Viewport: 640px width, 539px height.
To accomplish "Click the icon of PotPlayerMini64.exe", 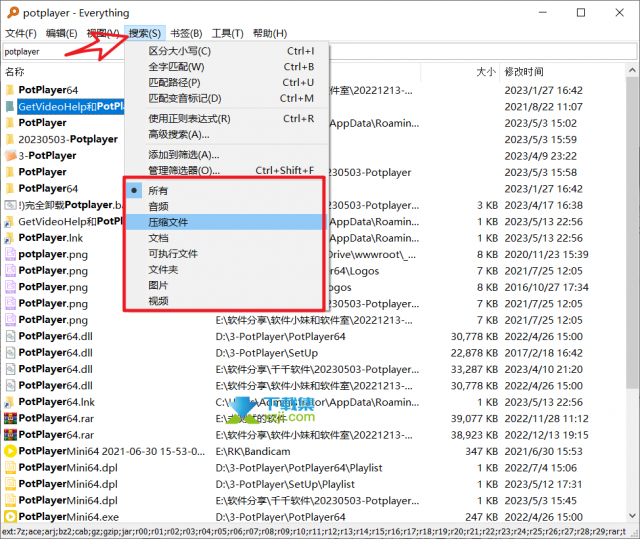I will click(x=10, y=517).
